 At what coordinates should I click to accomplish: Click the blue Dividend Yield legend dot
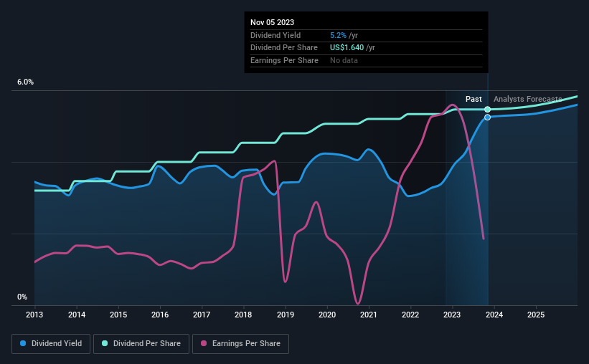point(23,343)
